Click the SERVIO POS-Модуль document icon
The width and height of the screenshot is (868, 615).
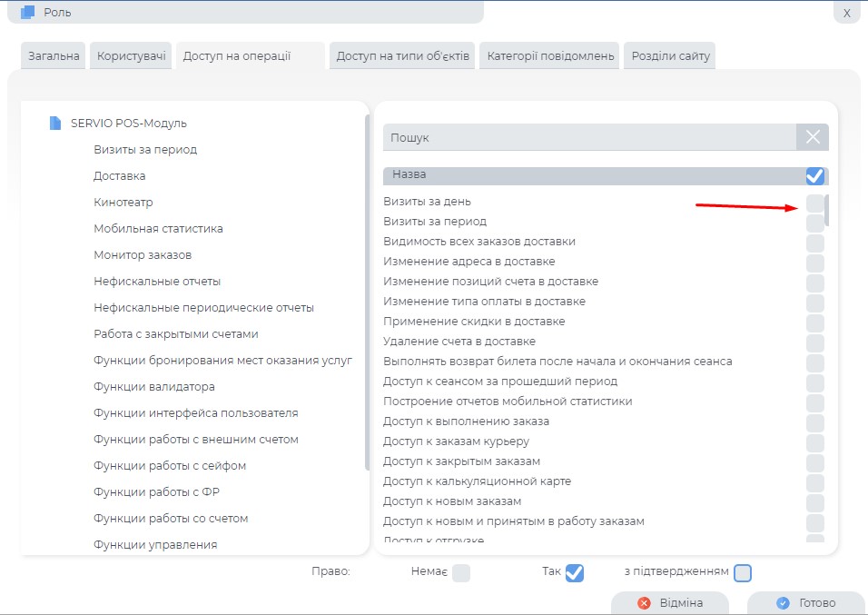pyautogui.click(x=55, y=123)
